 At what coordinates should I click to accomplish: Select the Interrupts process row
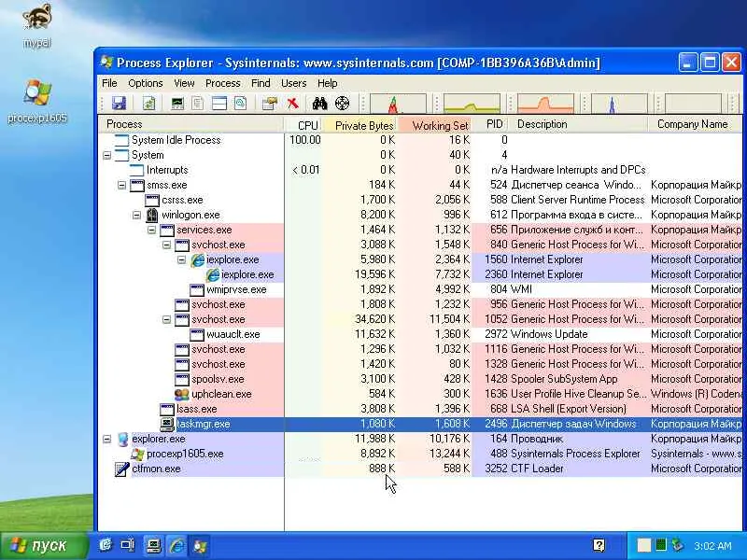coord(420,170)
